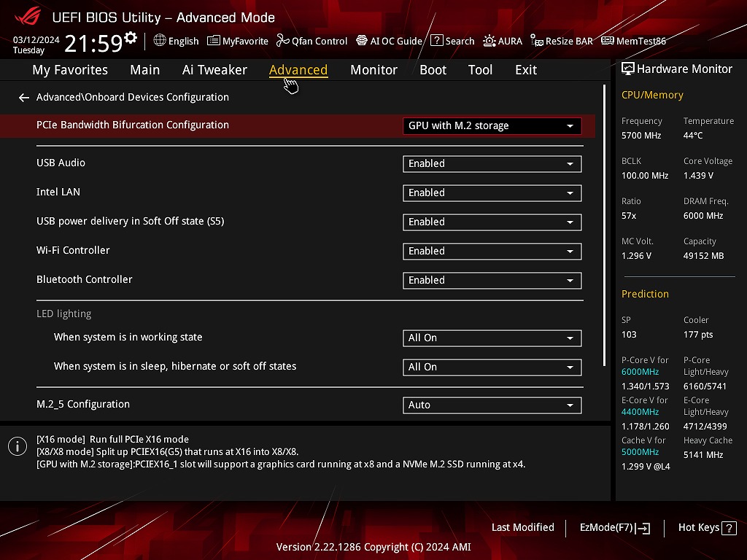Click the 5000MHz Cache prediction value
Screen dimensions: 747x560
[640, 452]
